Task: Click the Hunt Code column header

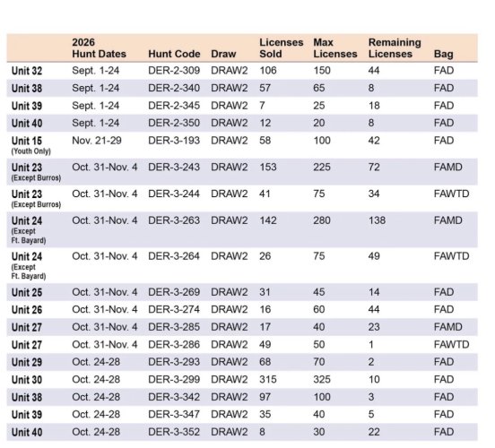Action: point(174,54)
